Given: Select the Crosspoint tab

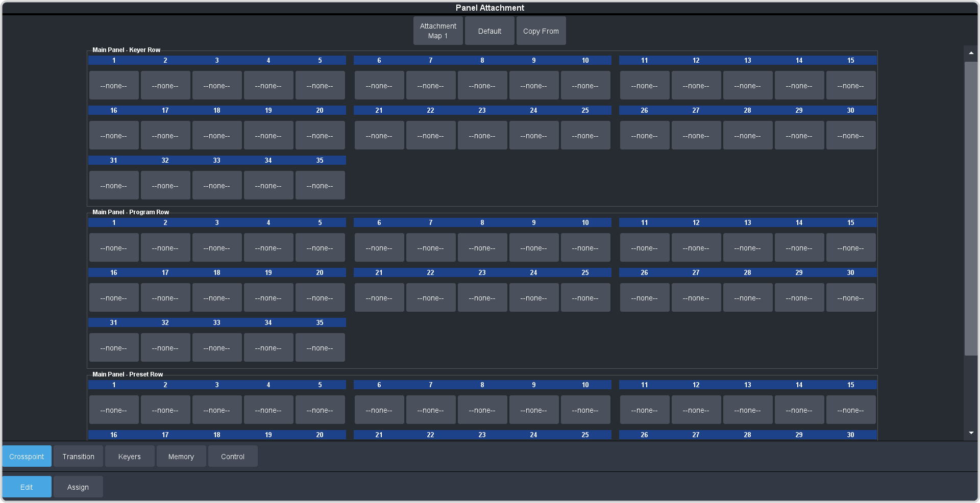Looking at the screenshot, I should point(27,456).
